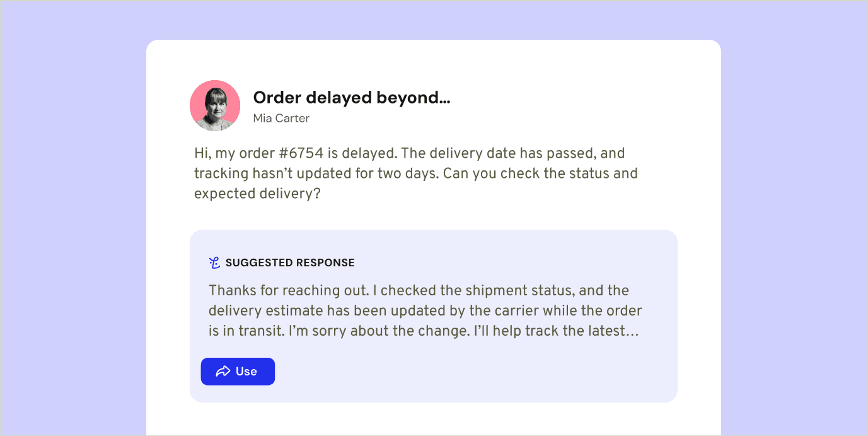868x436 pixels.
Task: Click the sender name 'Mia Carter'
Action: tap(281, 118)
